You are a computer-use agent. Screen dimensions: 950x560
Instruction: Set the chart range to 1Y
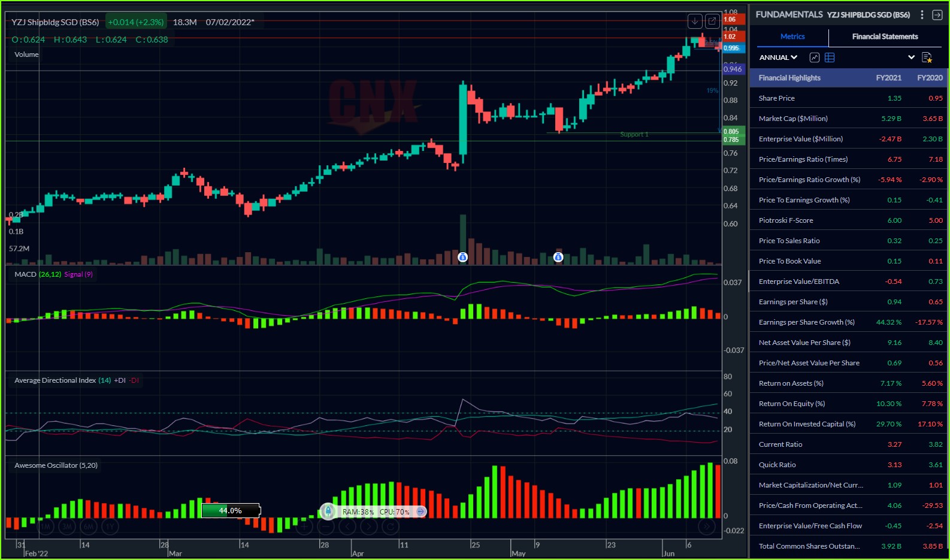(110, 526)
